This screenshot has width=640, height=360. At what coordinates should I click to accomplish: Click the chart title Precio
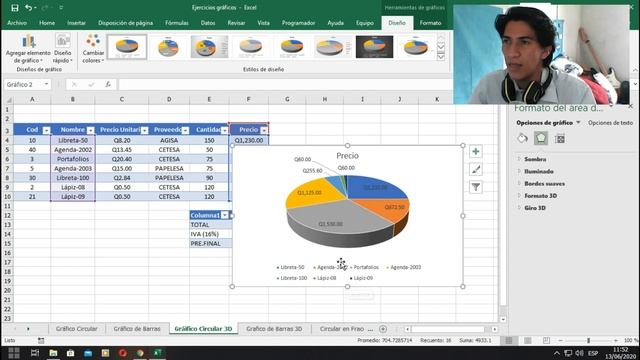[347, 156]
